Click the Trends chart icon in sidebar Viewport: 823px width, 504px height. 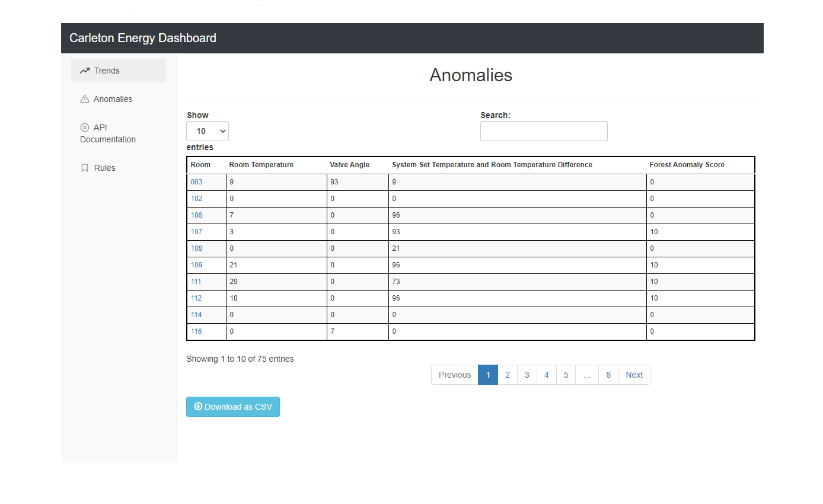(x=85, y=71)
